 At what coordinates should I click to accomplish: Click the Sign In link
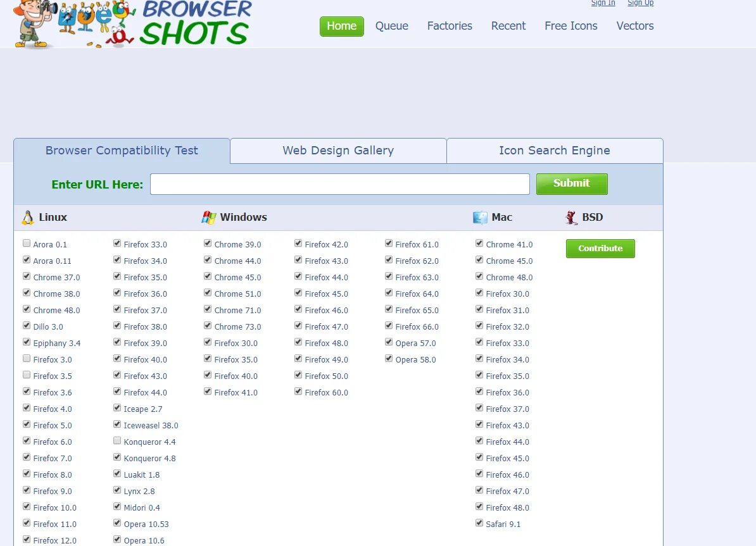[603, 3]
